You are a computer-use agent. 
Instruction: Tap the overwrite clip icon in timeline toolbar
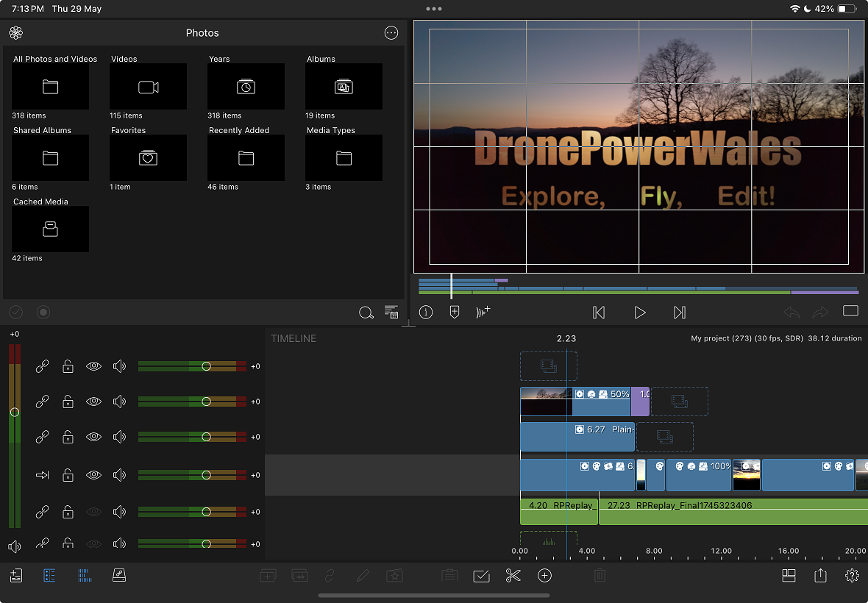(x=299, y=576)
